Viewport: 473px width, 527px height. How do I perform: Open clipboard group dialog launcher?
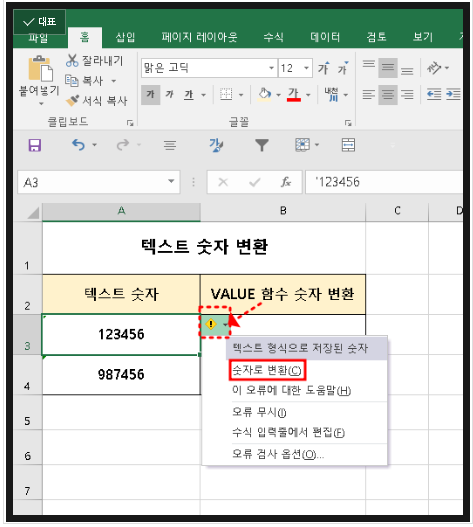(x=130, y=123)
